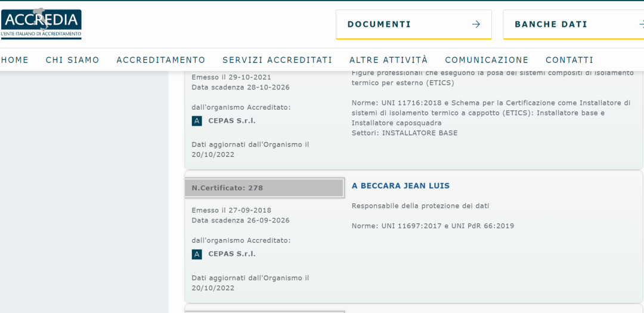Open the Contatti menu
This screenshot has height=313, width=644.
[x=569, y=60]
